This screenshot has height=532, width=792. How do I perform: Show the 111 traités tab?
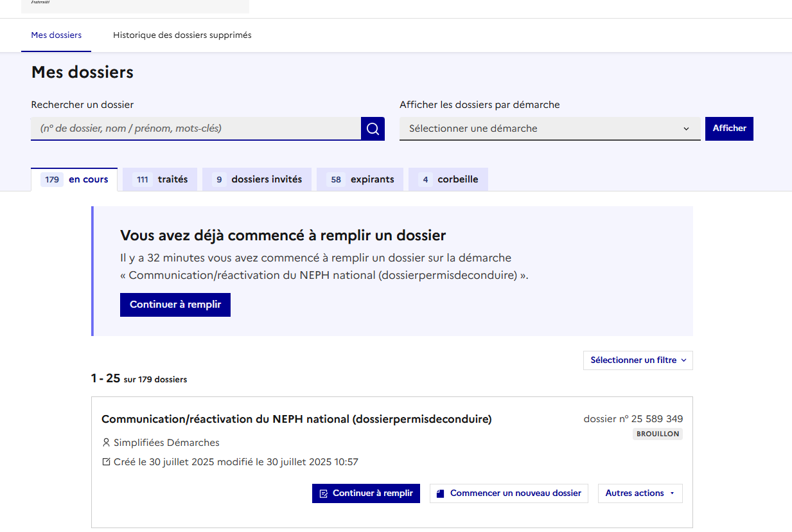(x=162, y=180)
